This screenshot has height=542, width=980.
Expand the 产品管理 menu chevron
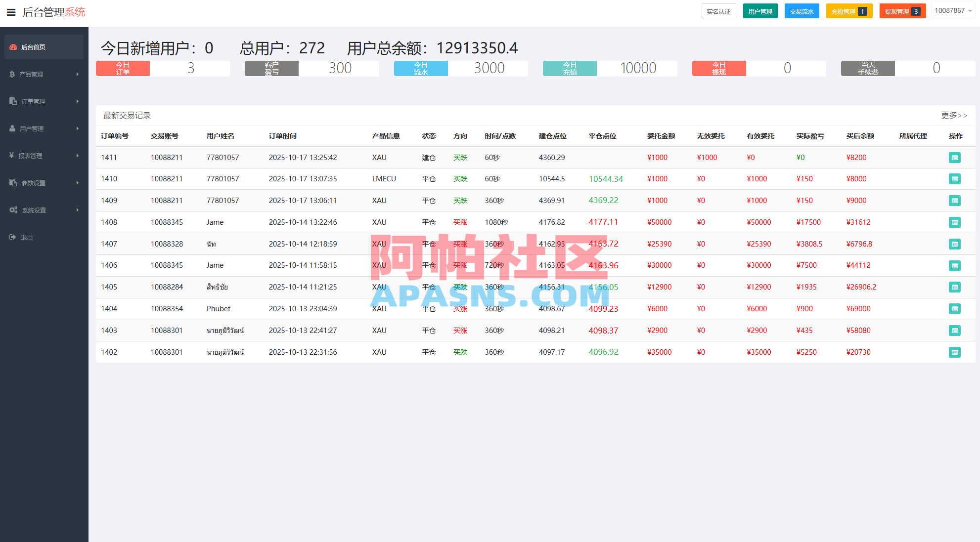(77, 74)
